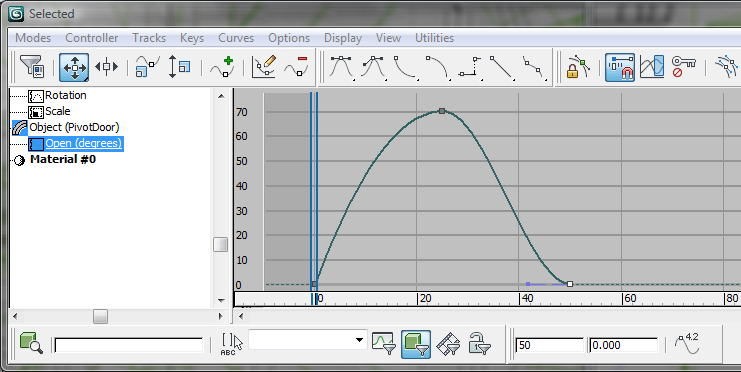This screenshot has height=372, width=741.
Task: Toggle the Snap Frames magnet button
Action: click(620, 67)
